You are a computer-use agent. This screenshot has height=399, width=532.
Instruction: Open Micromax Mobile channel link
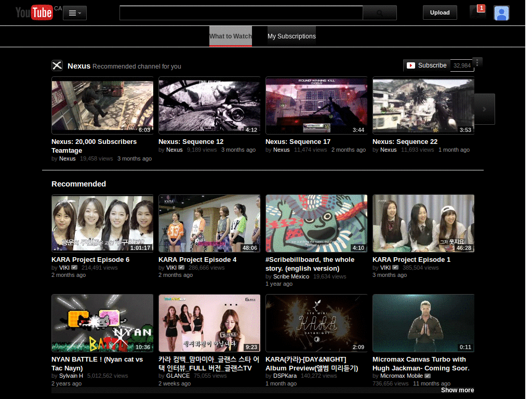(402, 376)
